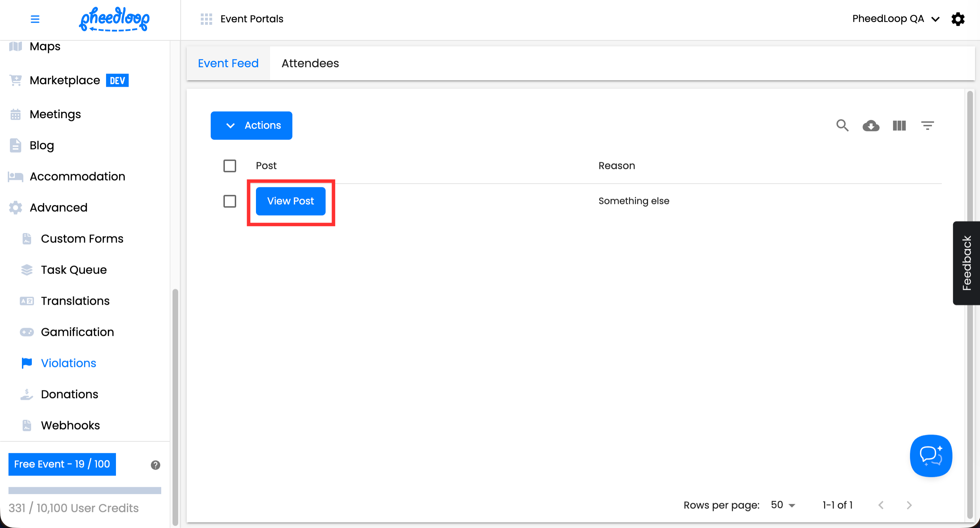This screenshot has height=528, width=980.
Task: Click the user credits progress bar
Action: click(x=84, y=490)
